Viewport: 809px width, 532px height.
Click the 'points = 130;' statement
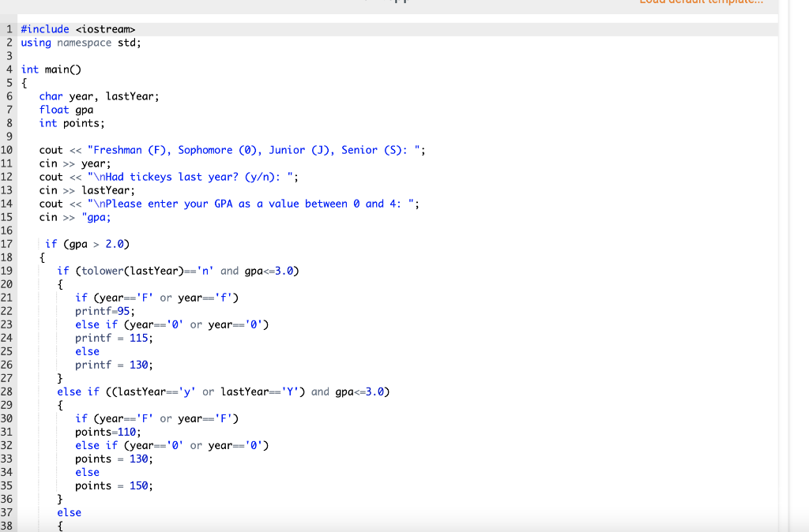coord(114,459)
